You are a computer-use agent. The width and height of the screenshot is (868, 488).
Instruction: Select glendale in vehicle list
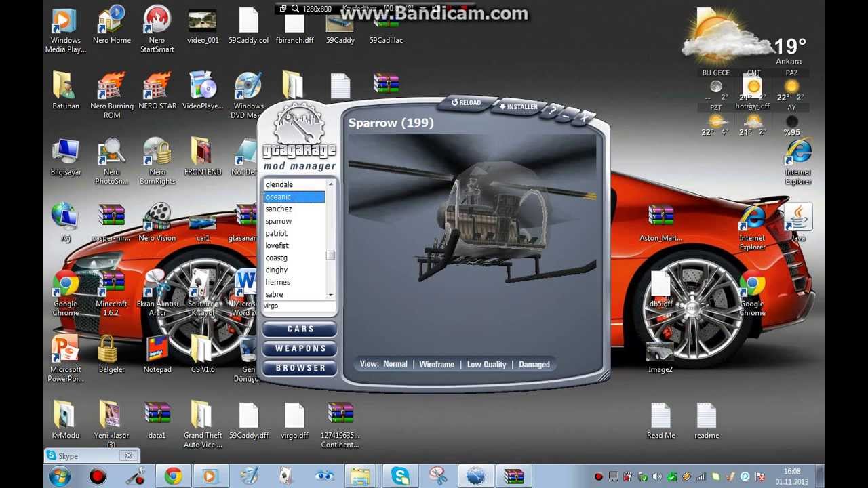click(294, 184)
